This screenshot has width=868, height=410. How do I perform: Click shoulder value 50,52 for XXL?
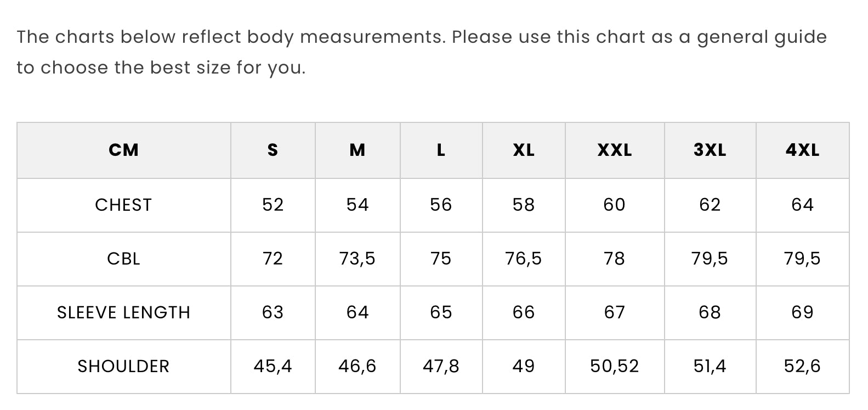coord(615,366)
